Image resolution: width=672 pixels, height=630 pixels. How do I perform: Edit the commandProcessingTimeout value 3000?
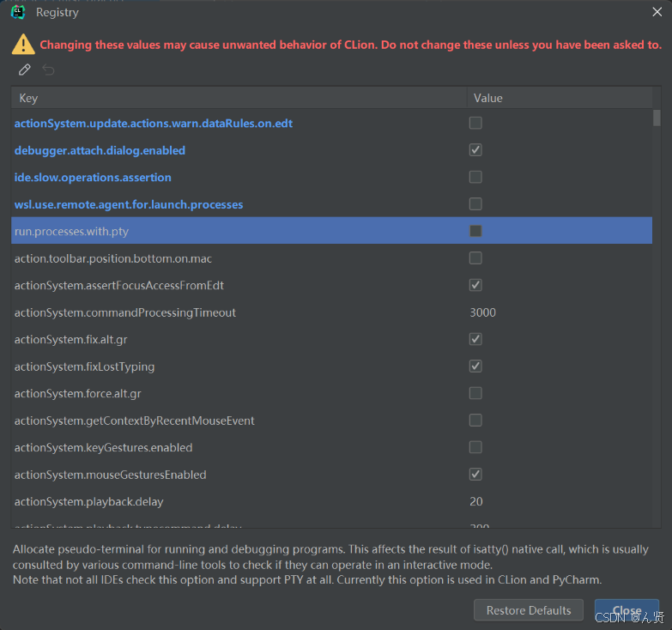(483, 312)
